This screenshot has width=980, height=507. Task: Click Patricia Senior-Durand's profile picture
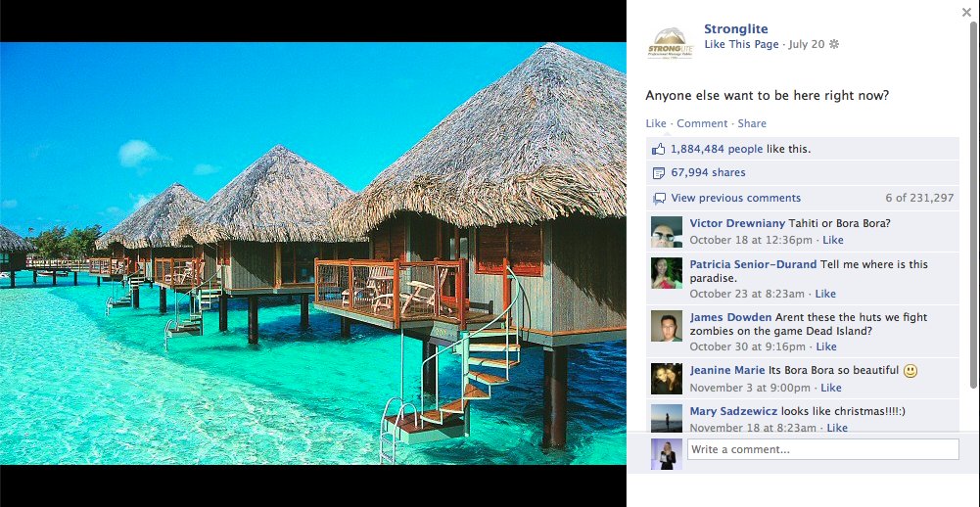(x=667, y=273)
